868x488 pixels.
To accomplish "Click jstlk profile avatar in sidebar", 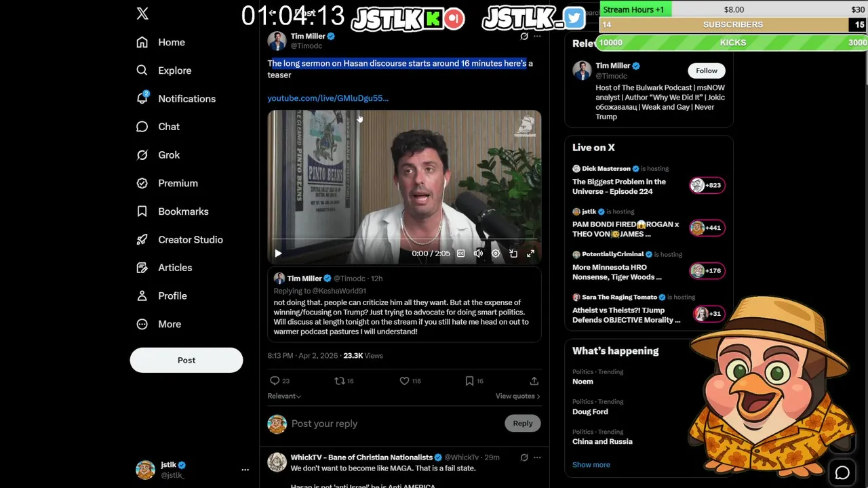I will (145, 470).
